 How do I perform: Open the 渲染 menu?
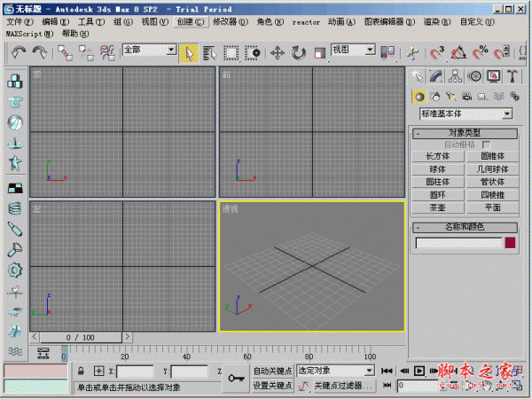point(437,22)
